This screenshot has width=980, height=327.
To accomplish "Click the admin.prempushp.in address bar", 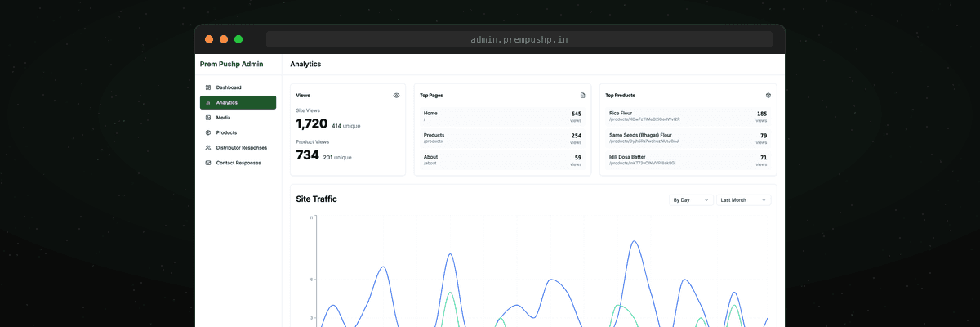I will 519,39.
